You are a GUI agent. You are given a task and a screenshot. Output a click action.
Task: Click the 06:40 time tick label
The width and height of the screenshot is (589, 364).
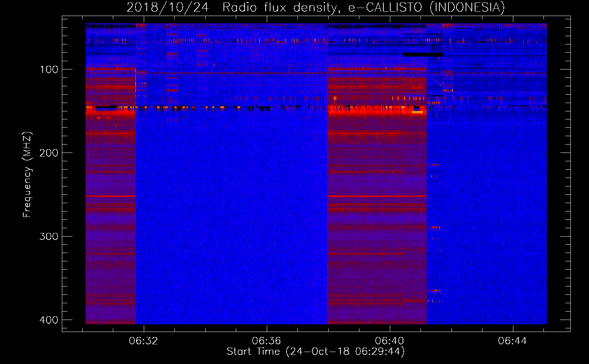[x=390, y=341]
